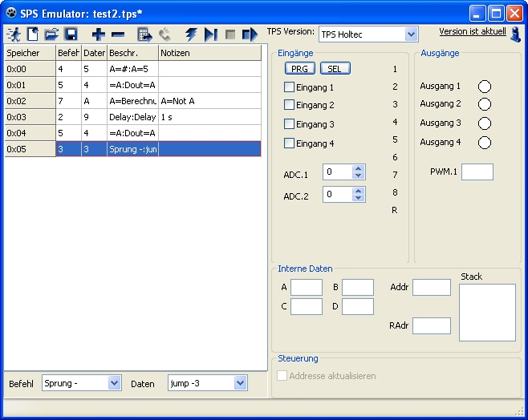Click the Version ist aktuell link
Viewport: 528px width, 420px height.
tap(473, 31)
